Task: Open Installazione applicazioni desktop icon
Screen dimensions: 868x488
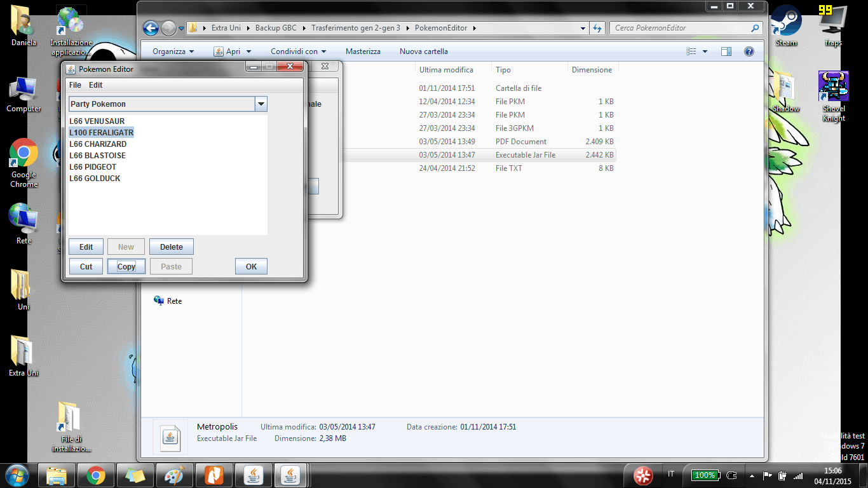Action: 71,30
